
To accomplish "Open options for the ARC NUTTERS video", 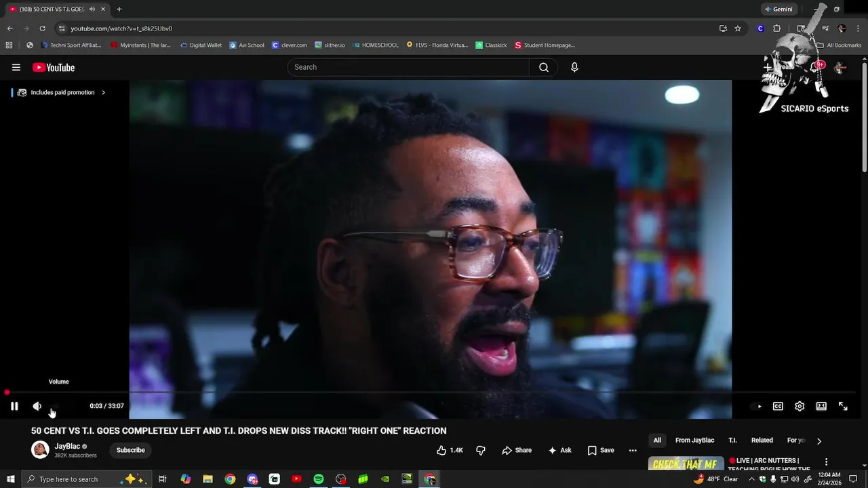I will [x=826, y=462].
